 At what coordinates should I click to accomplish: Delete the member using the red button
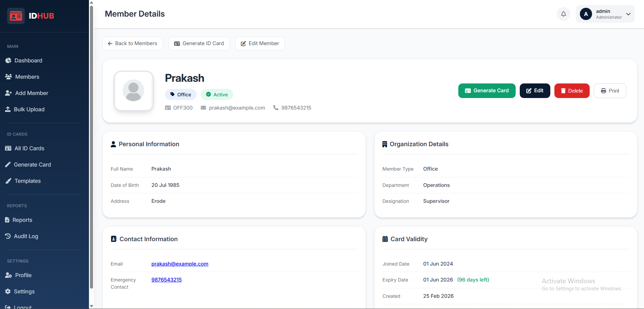572,91
